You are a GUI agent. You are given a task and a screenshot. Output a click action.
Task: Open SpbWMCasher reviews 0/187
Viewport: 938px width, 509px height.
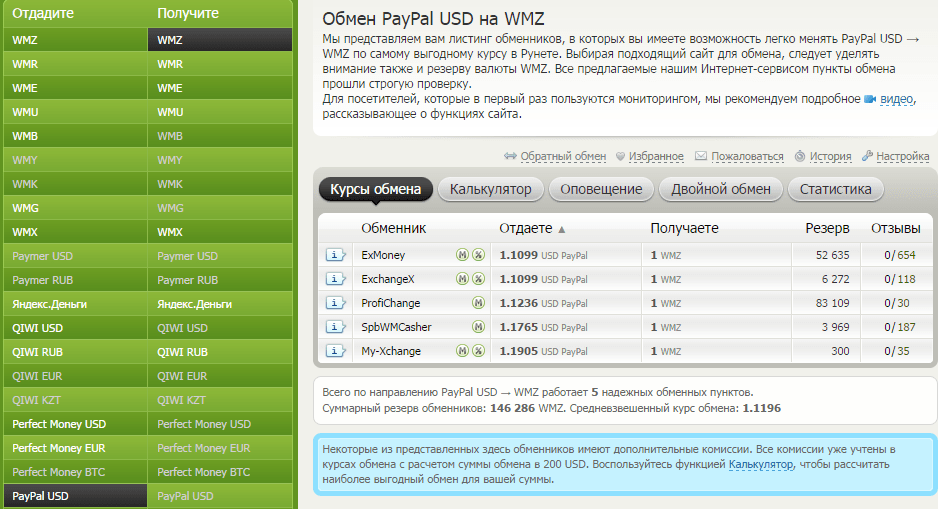click(900, 327)
